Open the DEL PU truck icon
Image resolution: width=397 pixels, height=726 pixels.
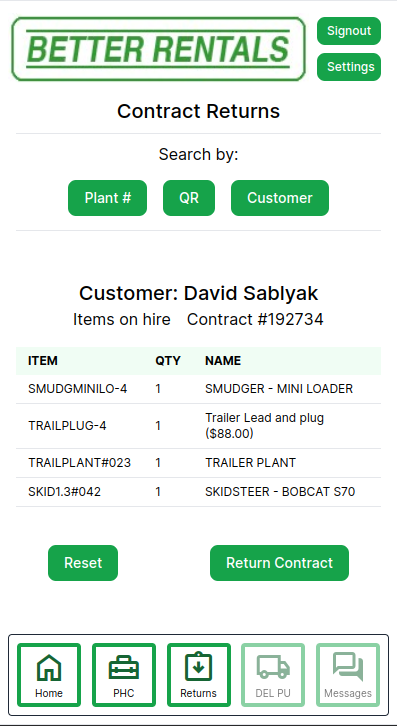point(273,667)
